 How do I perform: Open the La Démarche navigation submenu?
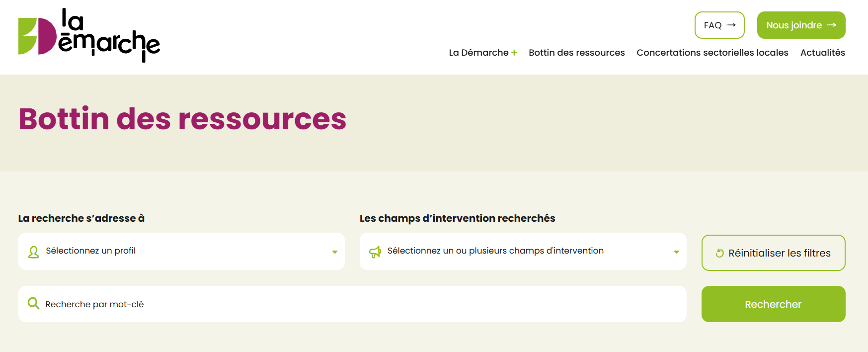tap(478, 53)
